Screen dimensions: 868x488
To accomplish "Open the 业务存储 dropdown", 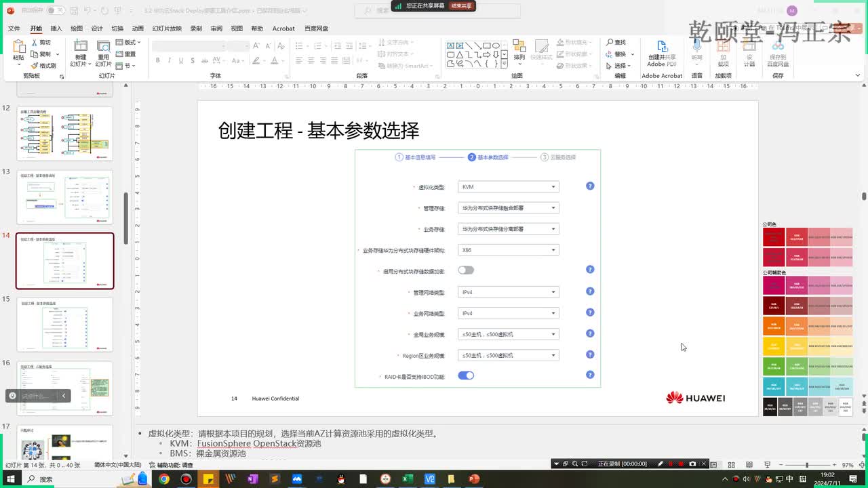I will (508, 229).
